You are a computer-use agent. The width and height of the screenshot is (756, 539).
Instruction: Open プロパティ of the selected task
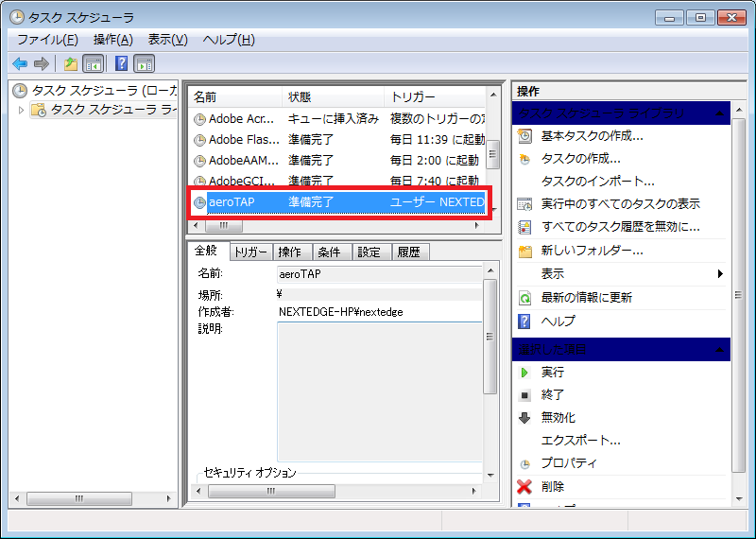point(569,463)
